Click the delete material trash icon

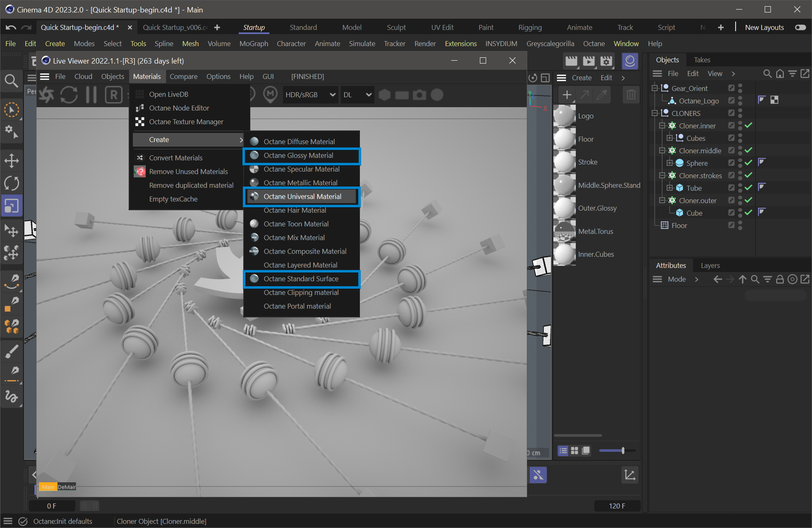click(631, 95)
